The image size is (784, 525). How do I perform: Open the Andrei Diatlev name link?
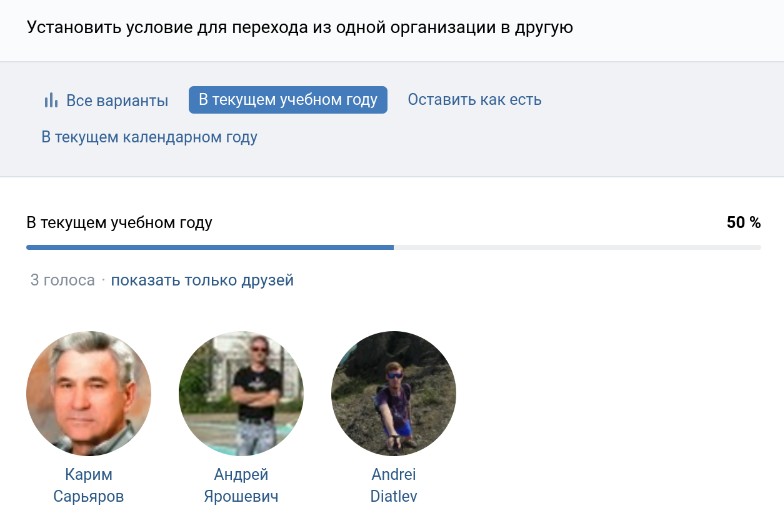click(393, 485)
